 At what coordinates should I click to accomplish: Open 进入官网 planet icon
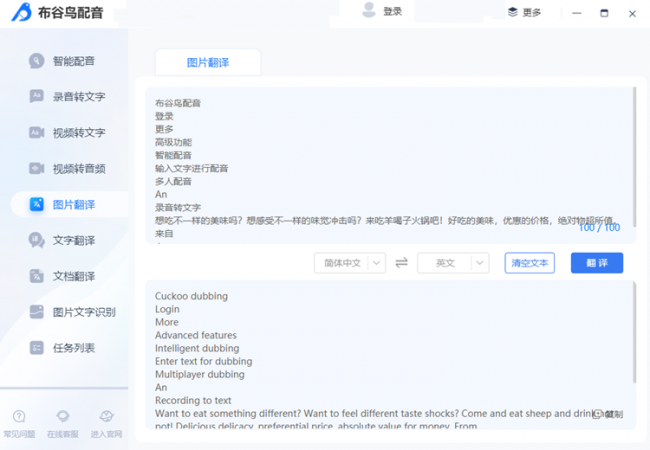click(x=106, y=416)
